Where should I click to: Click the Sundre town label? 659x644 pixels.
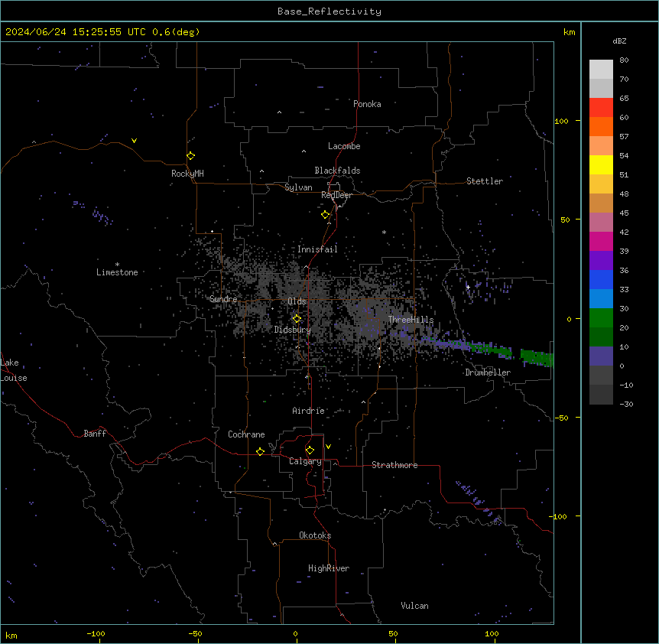point(223,299)
